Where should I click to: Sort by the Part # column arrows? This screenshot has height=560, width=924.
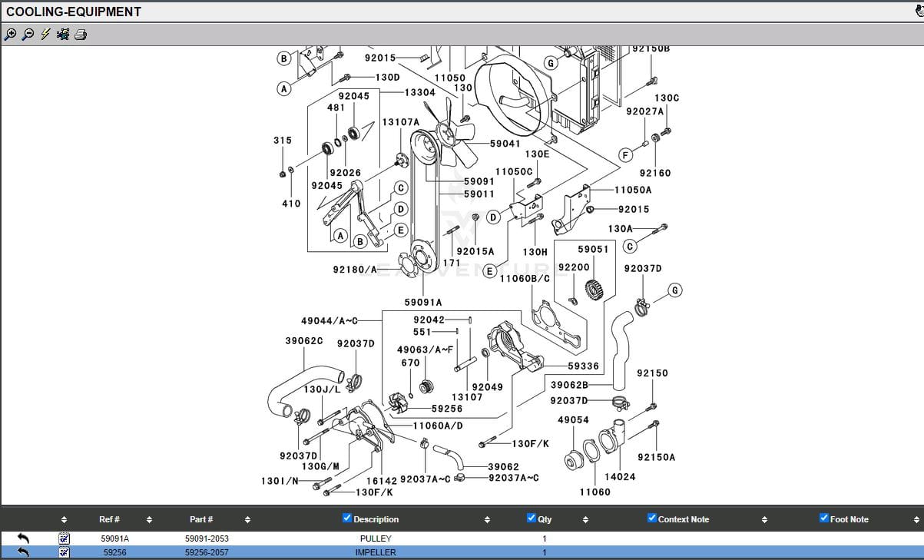(247, 520)
